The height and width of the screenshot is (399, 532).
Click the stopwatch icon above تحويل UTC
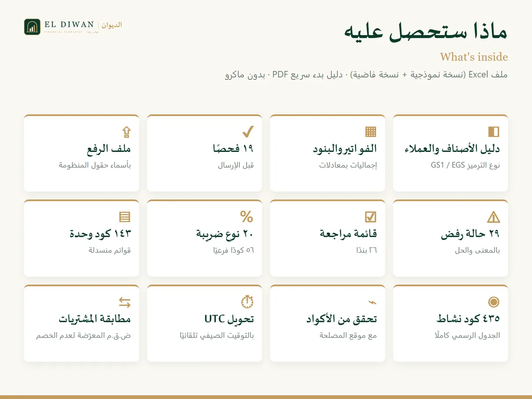(247, 302)
